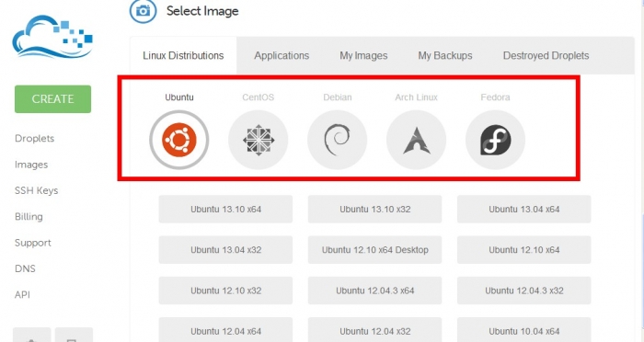Open the Applications tab
Image resolution: width=644 pixels, height=342 pixels.
[x=282, y=55]
